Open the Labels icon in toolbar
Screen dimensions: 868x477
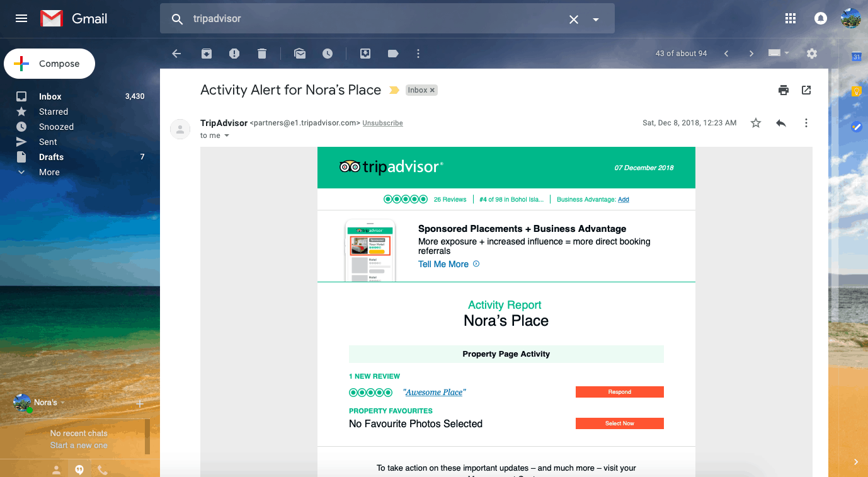tap(393, 54)
